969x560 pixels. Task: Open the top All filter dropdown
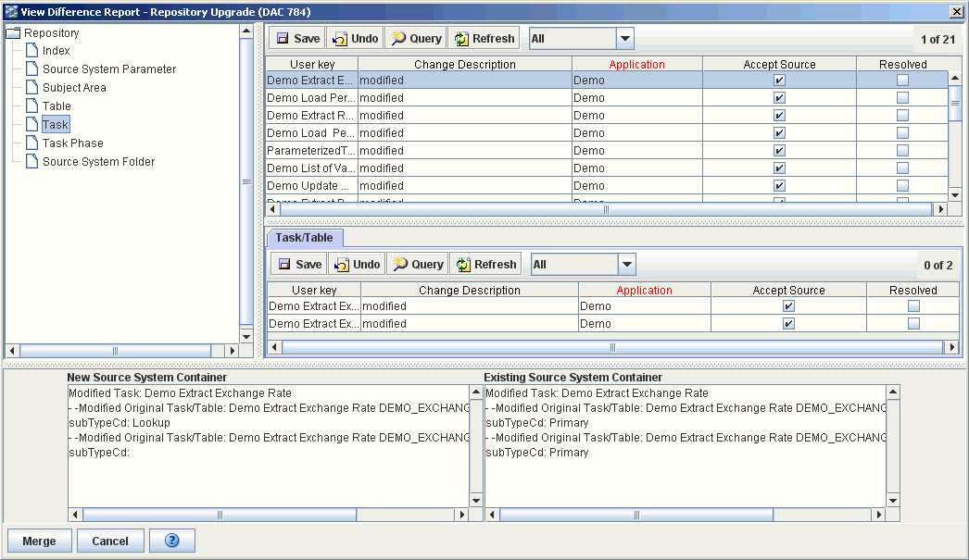(624, 38)
